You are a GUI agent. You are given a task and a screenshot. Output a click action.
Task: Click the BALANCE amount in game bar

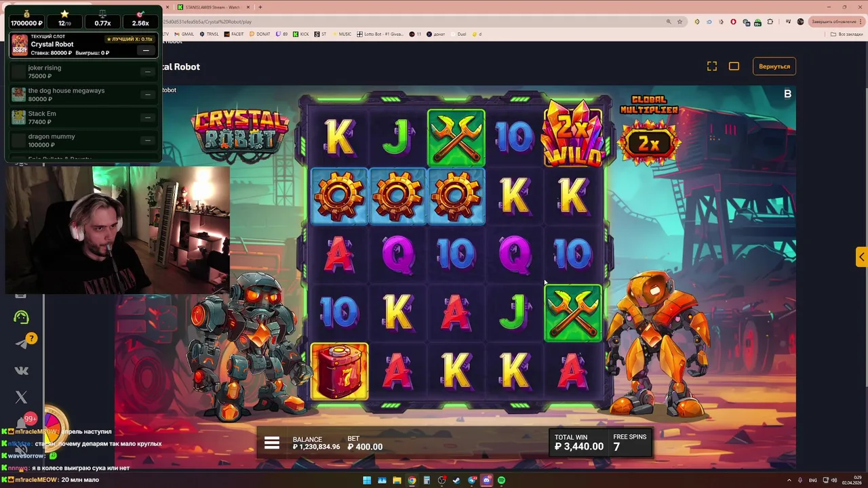pyautogui.click(x=316, y=447)
